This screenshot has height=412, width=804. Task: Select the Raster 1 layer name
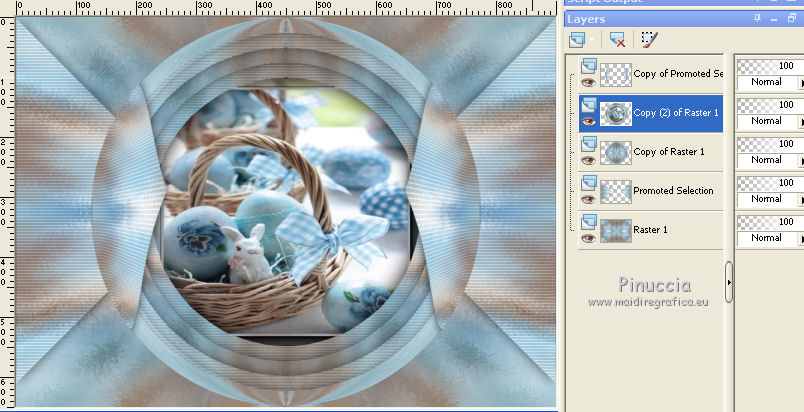click(650, 230)
